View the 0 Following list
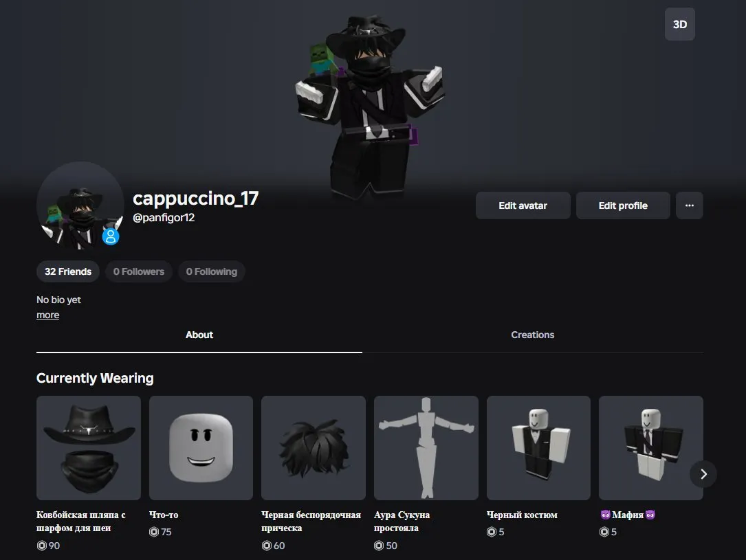This screenshot has height=560, width=746. pyautogui.click(x=212, y=271)
